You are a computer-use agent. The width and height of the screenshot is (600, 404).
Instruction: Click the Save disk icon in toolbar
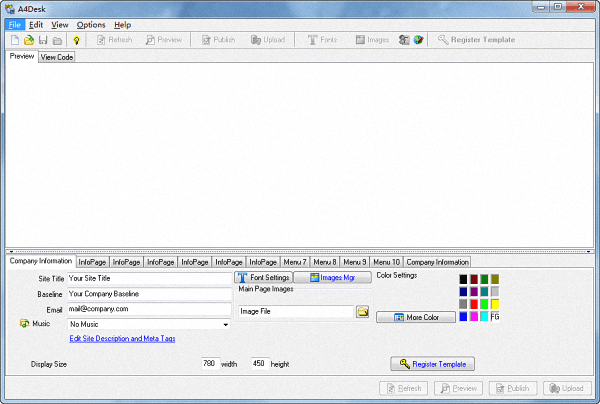point(43,40)
